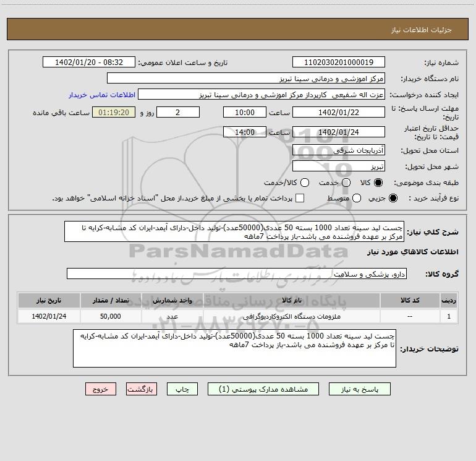
Task: Click the واحد شمارش column header
Action: [172, 300]
